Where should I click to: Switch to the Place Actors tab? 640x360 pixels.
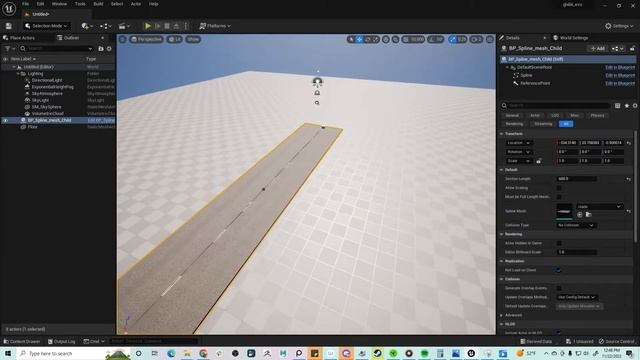(x=19, y=38)
